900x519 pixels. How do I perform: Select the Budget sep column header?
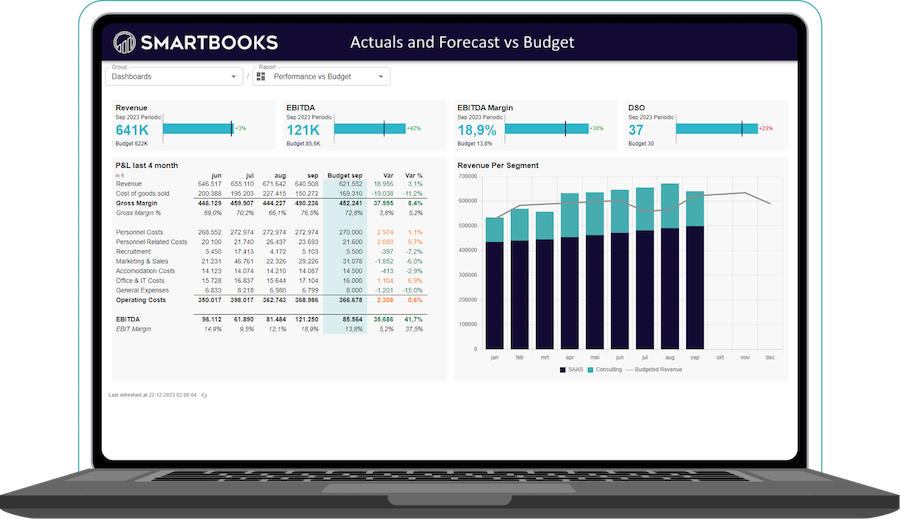coord(344,174)
